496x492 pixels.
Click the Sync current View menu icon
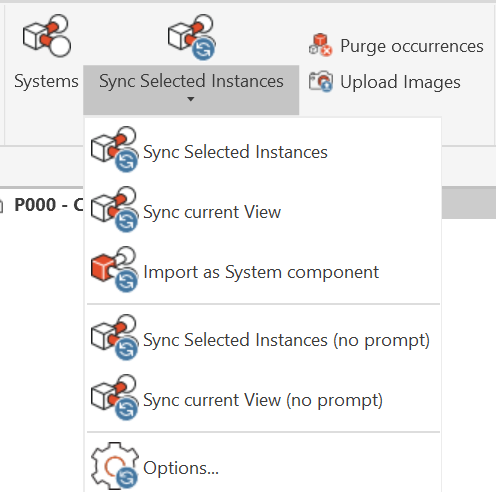point(114,209)
